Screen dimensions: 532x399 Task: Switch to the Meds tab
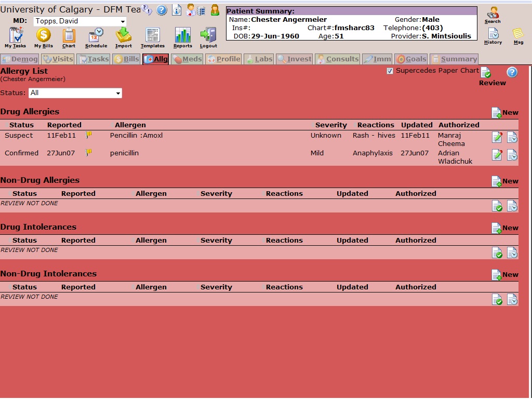(x=187, y=59)
